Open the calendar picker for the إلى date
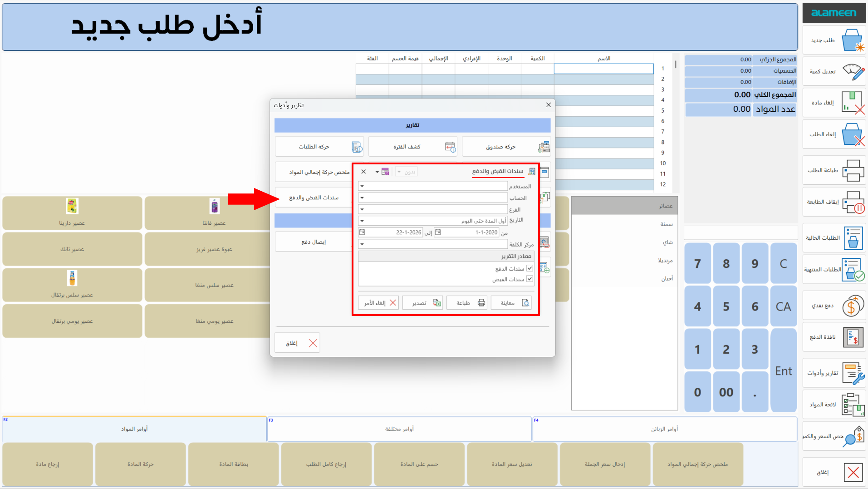 (362, 232)
